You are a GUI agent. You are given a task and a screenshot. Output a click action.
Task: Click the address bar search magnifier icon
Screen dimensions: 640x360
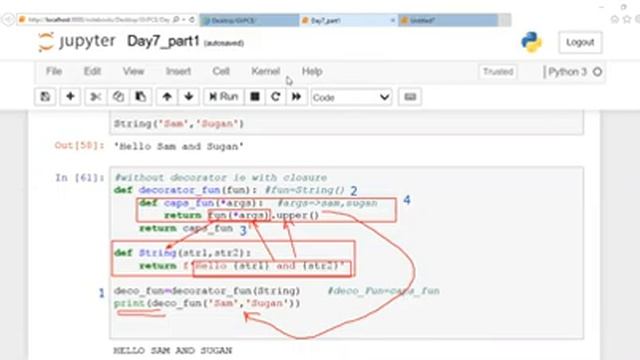click(x=176, y=20)
